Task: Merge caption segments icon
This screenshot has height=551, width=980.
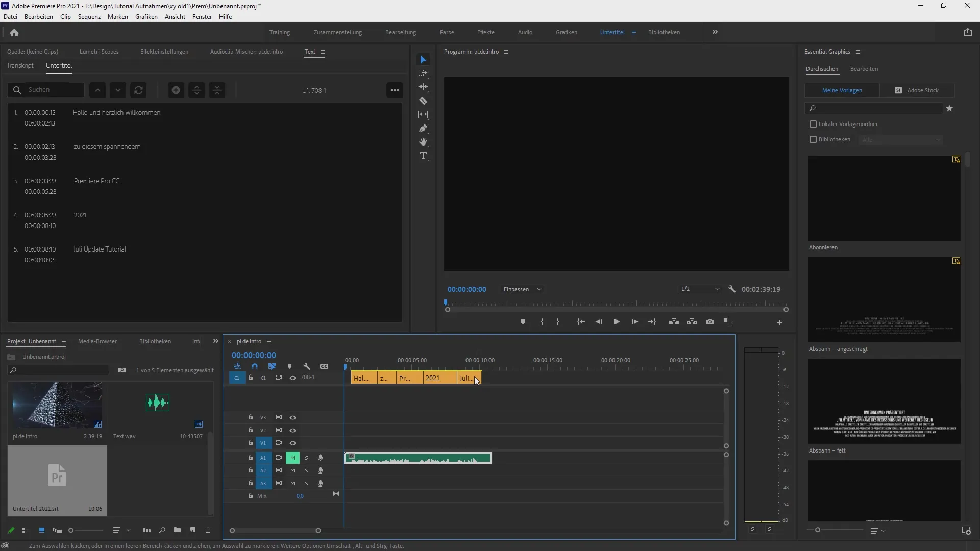Action: click(217, 90)
